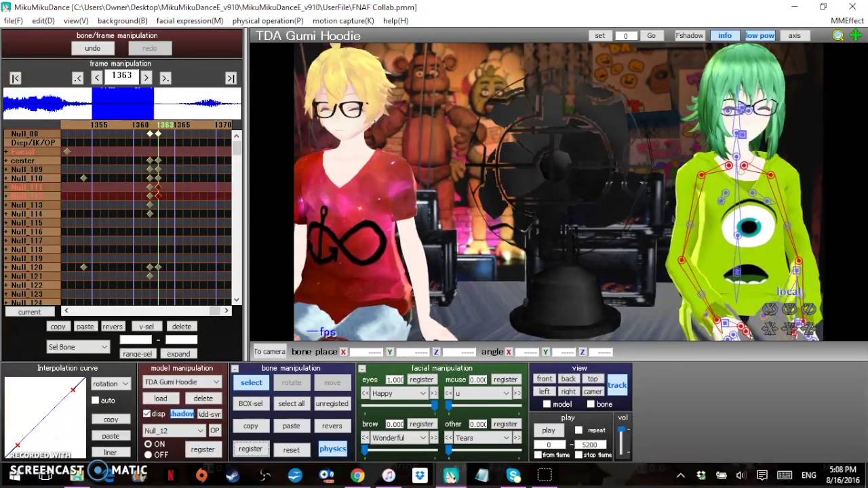Open the motion capture(K) menu
Image resolution: width=868 pixels, height=488 pixels.
point(344,21)
